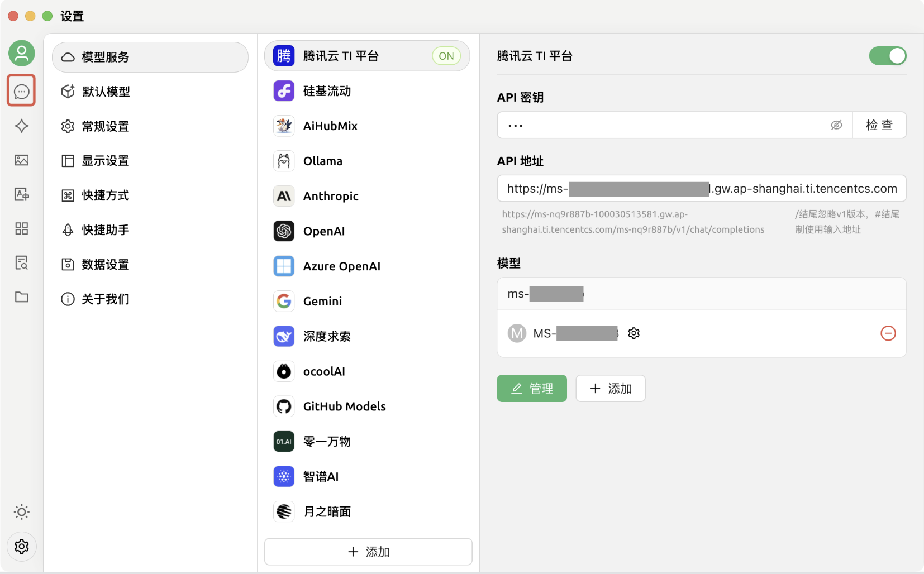This screenshot has height=574, width=924.
Task: Select GitHub Models provider
Action: click(367, 406)
